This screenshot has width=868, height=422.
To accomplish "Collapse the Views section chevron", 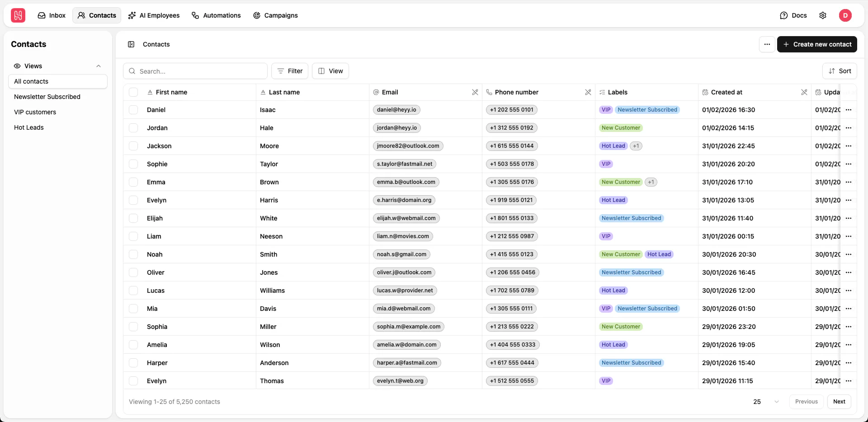I will pos(99,66).
